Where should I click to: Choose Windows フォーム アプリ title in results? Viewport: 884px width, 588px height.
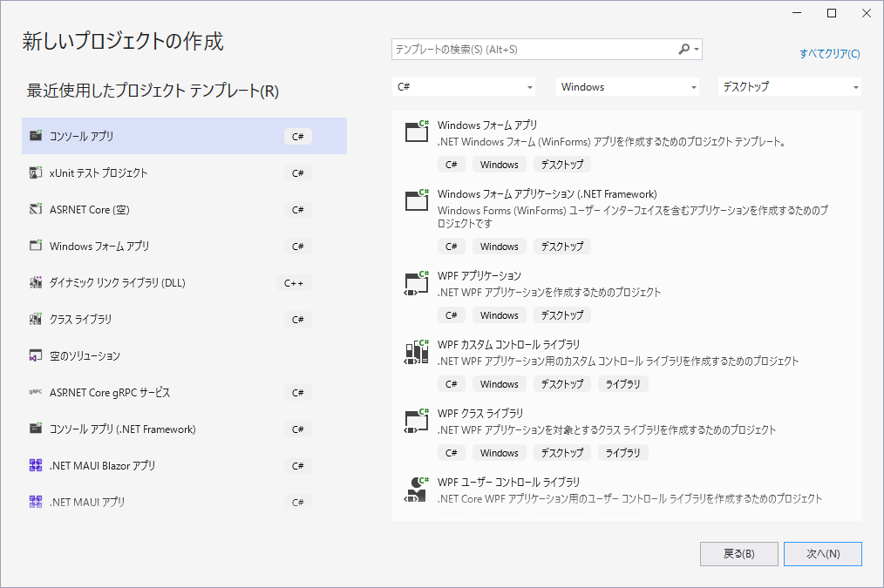[x=487, y=125]
